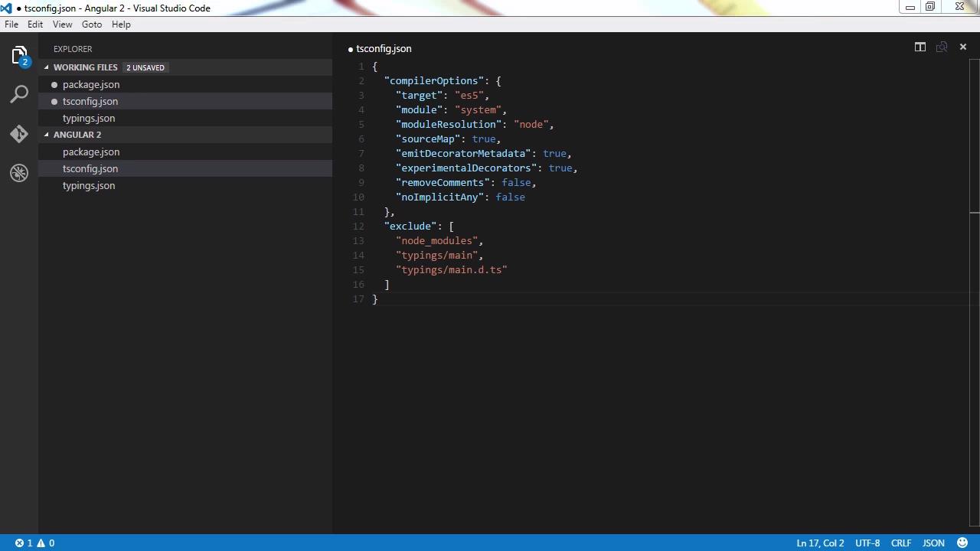Click the "emitDecoratorMetadata" key
The image size is (980, 551).
(x=463, y=153)
